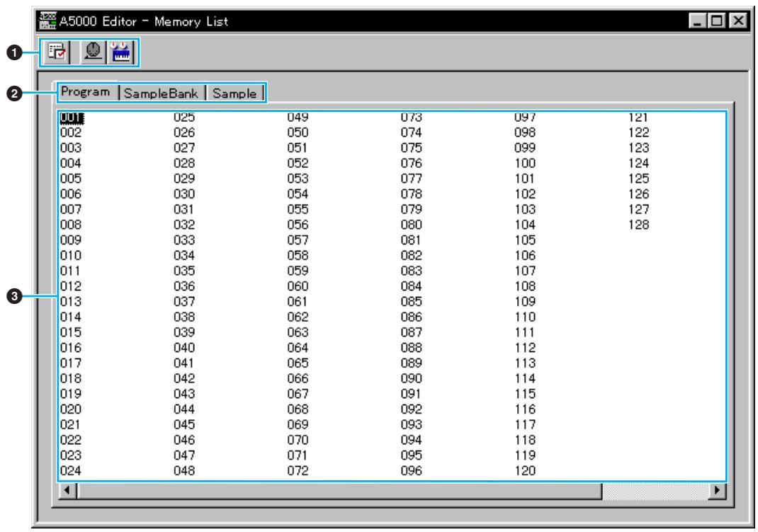The image size is (758, 532).
Task: Select program 092
Action: click(x=412, y=409)
